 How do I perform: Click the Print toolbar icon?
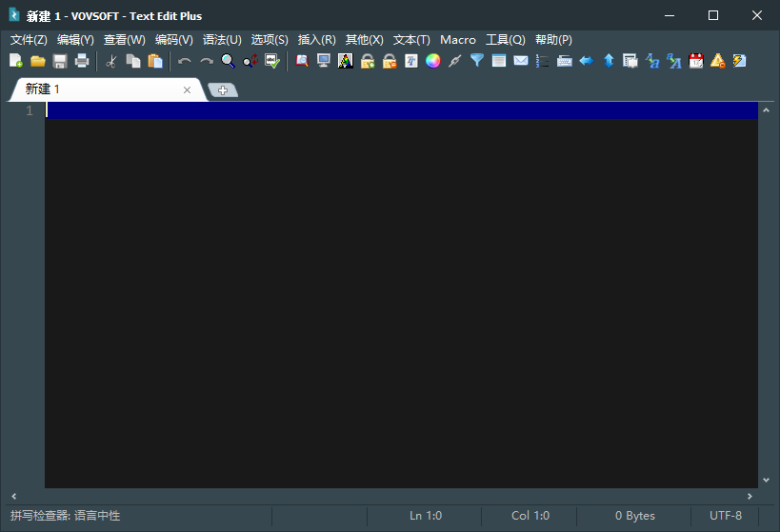click(x=82, y=61)
